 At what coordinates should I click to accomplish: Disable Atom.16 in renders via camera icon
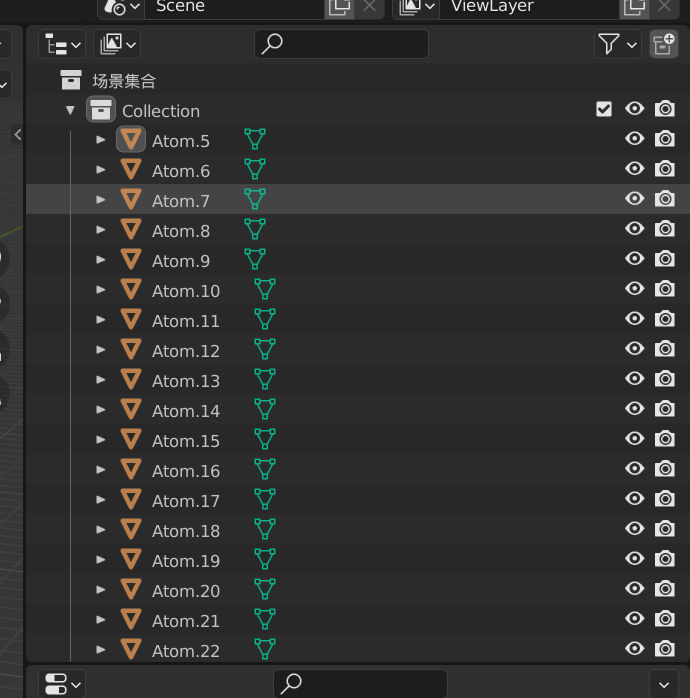pyautogui.click(x=664, y=469)
